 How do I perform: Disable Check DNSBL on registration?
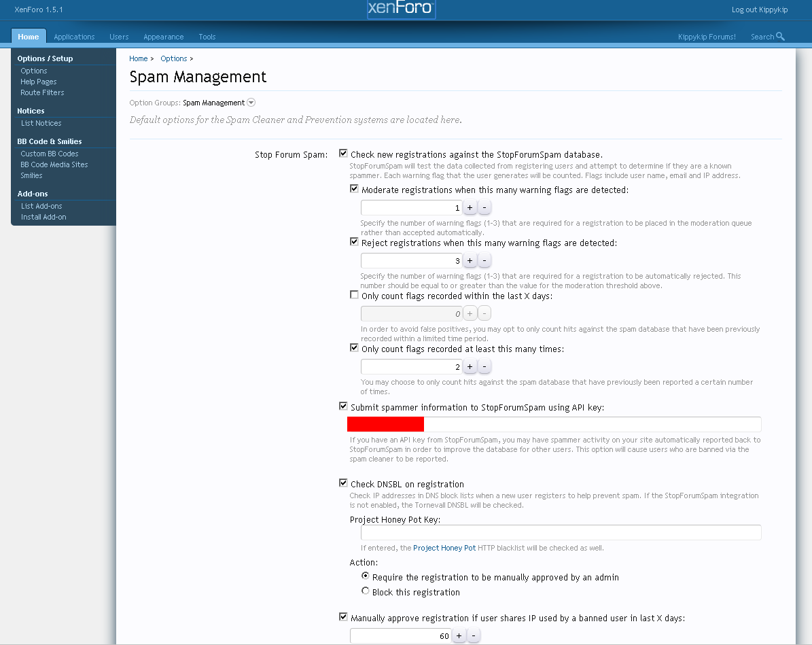(x=343, y=483)
